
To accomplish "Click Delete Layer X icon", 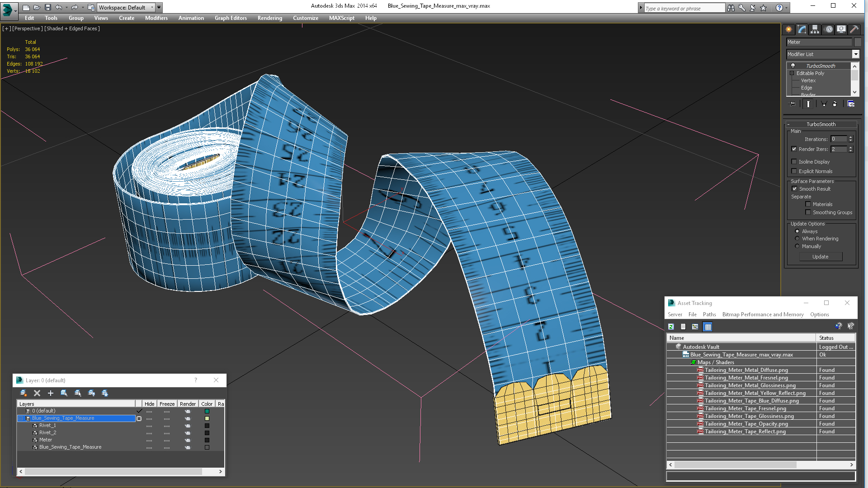I will click(x=37, y=393).
